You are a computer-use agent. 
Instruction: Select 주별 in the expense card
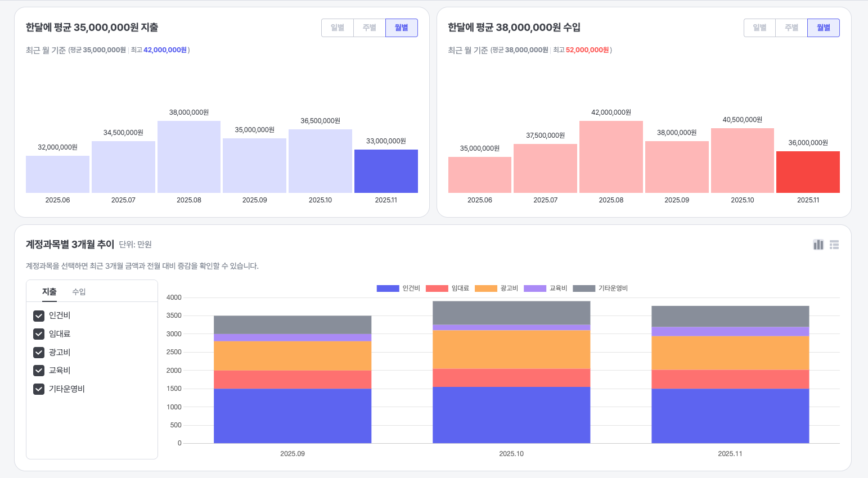click(370, 28)
